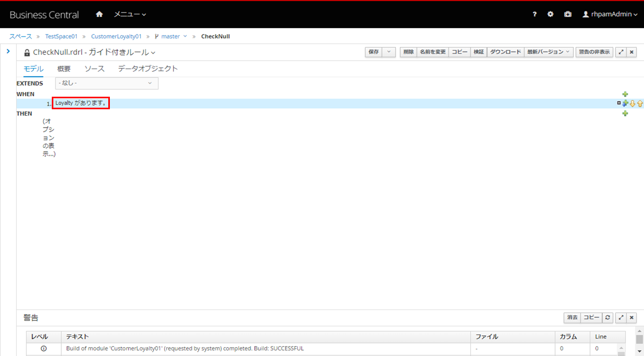Click 消去 clear button in alerts
The height and width of the screenshot is (356, 644).
(572, 317)
